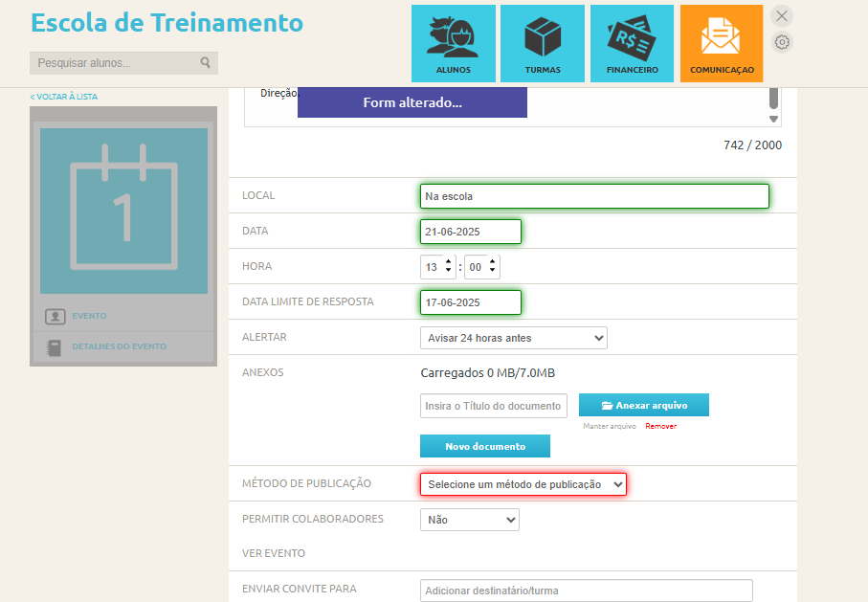Click the Escola de Treinamento title

tap(167, 23)
